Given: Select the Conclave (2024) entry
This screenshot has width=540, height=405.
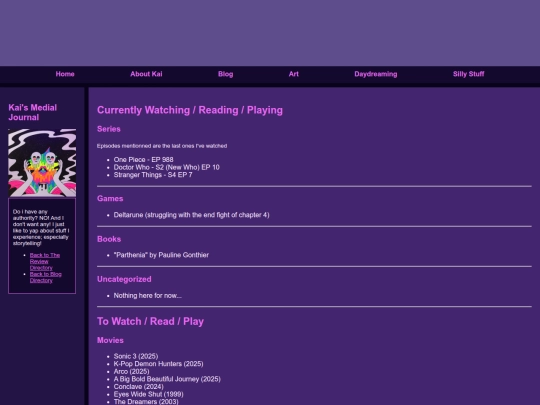Looking at the screenshot, I should click(138, 387).
